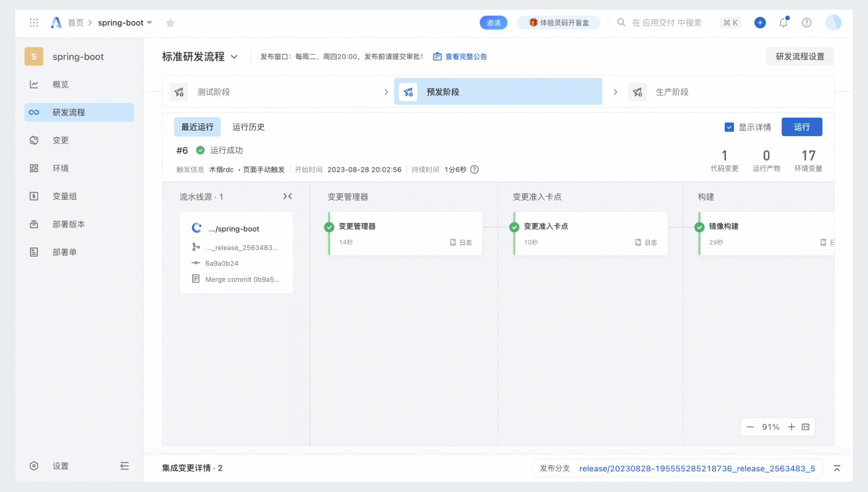Open the release branch link
The height and width of the screenshot is (492, 868).
click(697, 468)
